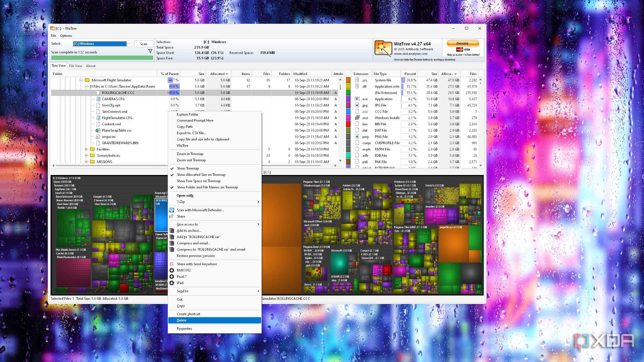
Task: Click the .msi installer icon
Action: click(357, 118)
